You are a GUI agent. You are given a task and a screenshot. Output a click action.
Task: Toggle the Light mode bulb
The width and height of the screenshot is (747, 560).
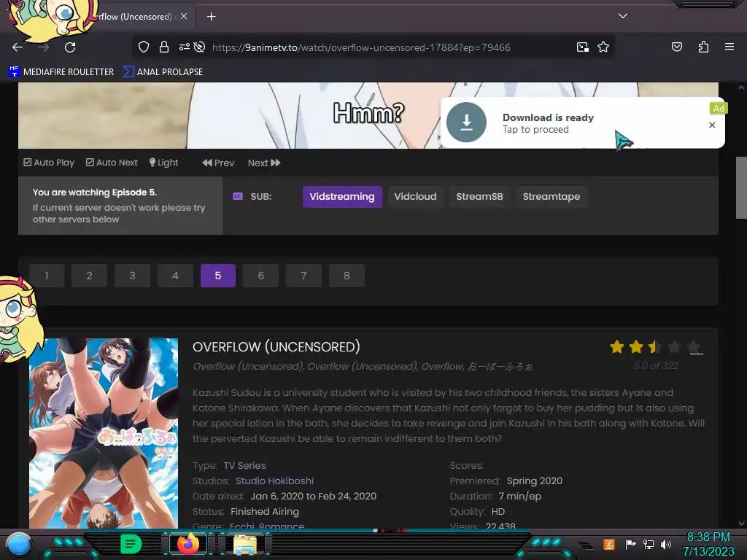pyautogui.click(x=164, y=163)
